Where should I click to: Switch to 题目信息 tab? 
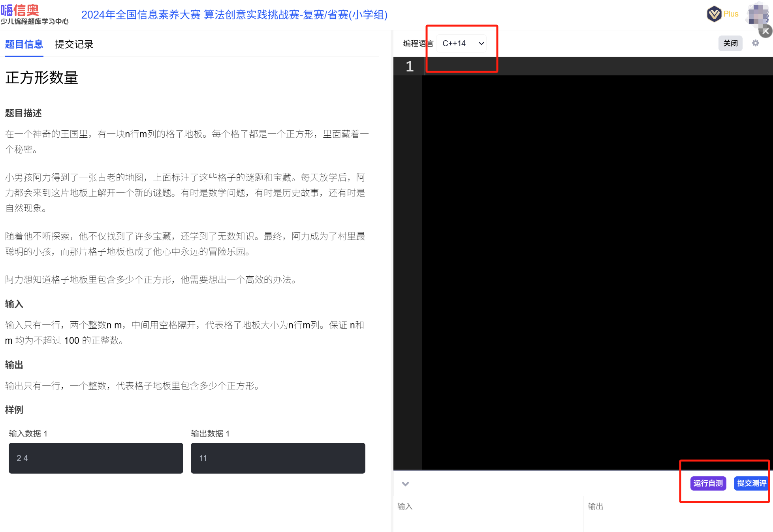coord(24,44)
